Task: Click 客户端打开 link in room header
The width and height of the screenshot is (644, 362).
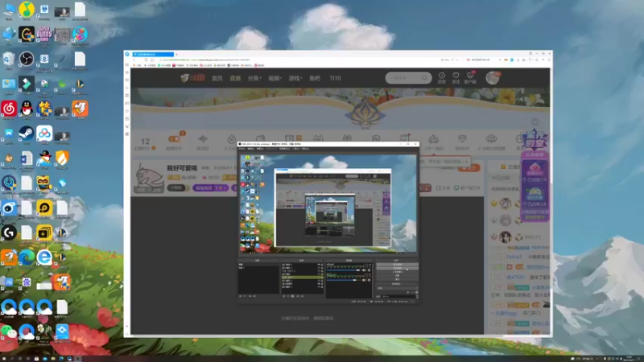Action: tap(467, 188)
